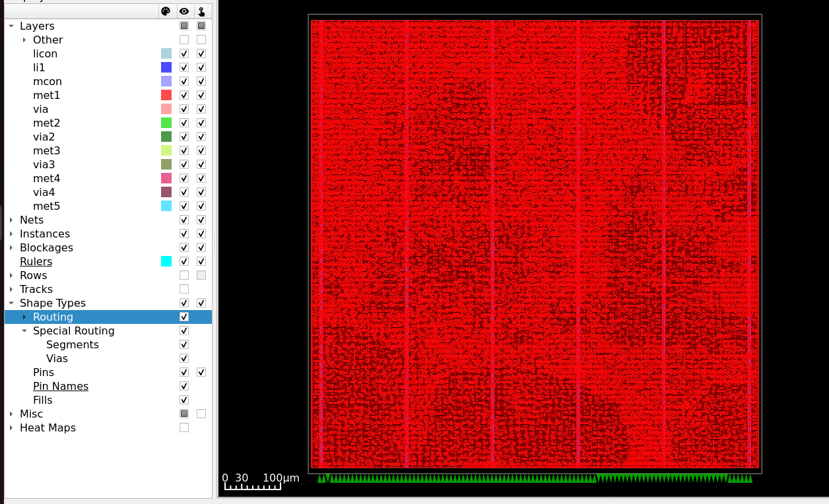829x504 pixels.
Task: Change the met1 layer red color swatch
Action: click(x=166, y=95)
